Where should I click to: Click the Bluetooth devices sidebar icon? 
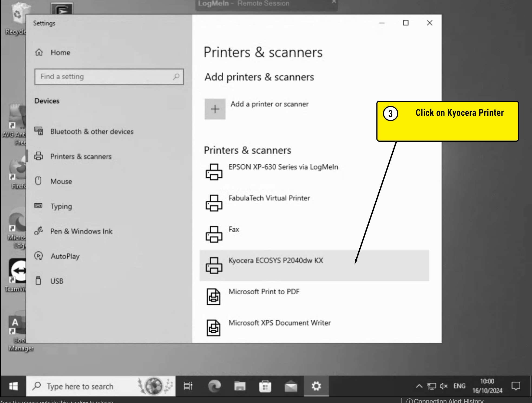pos(38,131)
